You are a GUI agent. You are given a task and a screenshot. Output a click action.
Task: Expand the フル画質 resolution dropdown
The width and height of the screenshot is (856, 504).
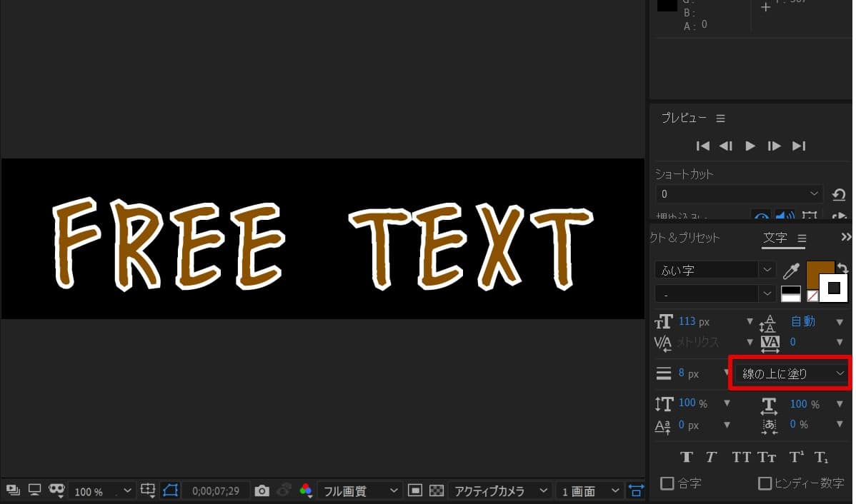(361, 491)
